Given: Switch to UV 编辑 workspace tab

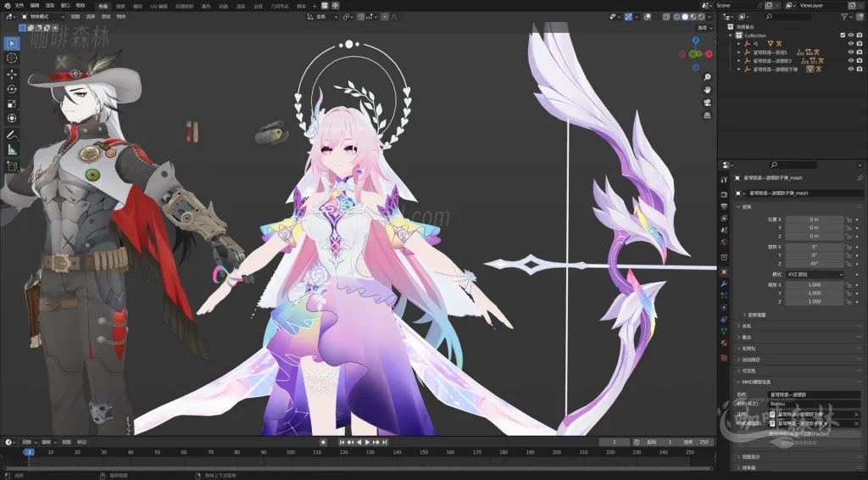Looking at the screenshot, I should coord(159,6).
